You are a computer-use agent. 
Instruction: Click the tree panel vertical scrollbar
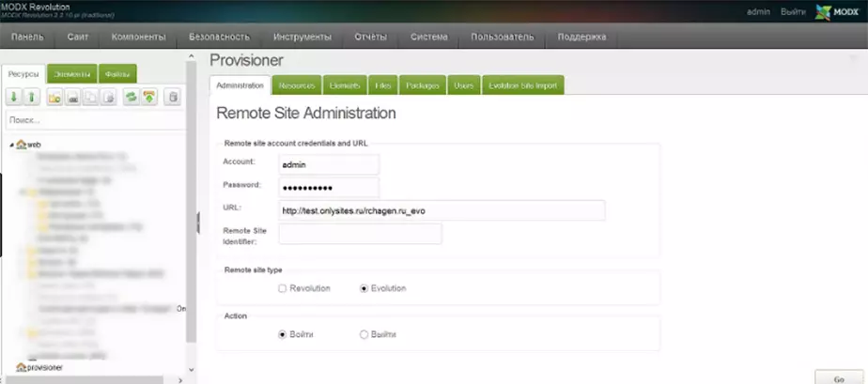point(191,202)
